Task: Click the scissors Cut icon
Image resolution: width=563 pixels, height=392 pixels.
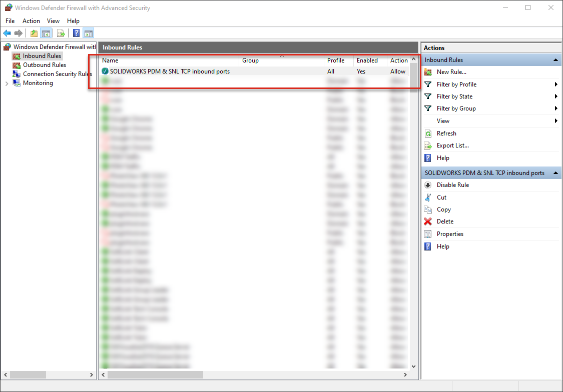Action: point(428,197)
